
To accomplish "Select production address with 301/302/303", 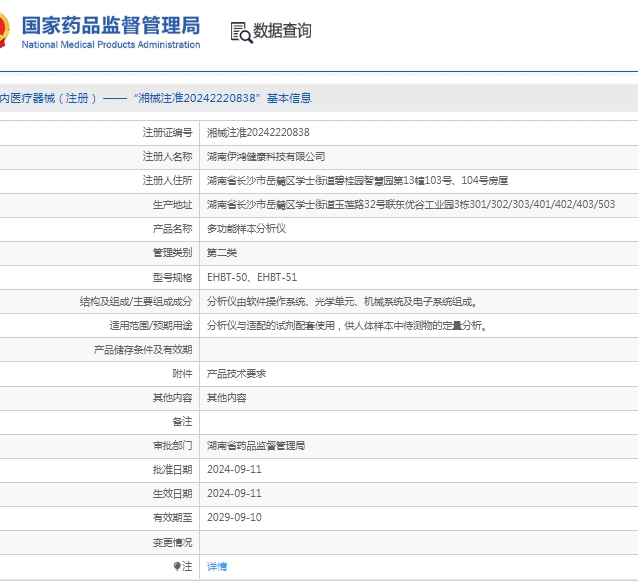I will click(x=411, y=204).
